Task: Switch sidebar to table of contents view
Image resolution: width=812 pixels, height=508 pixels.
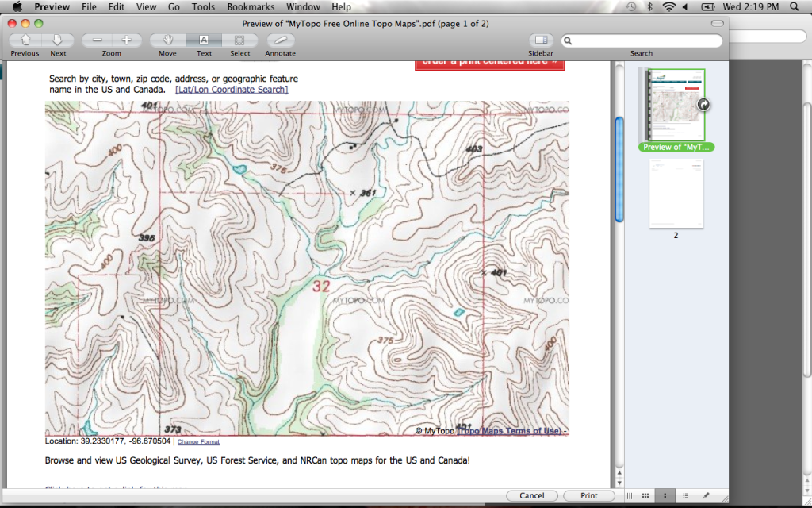Action: pyautogui.click(x=685, y=495)
